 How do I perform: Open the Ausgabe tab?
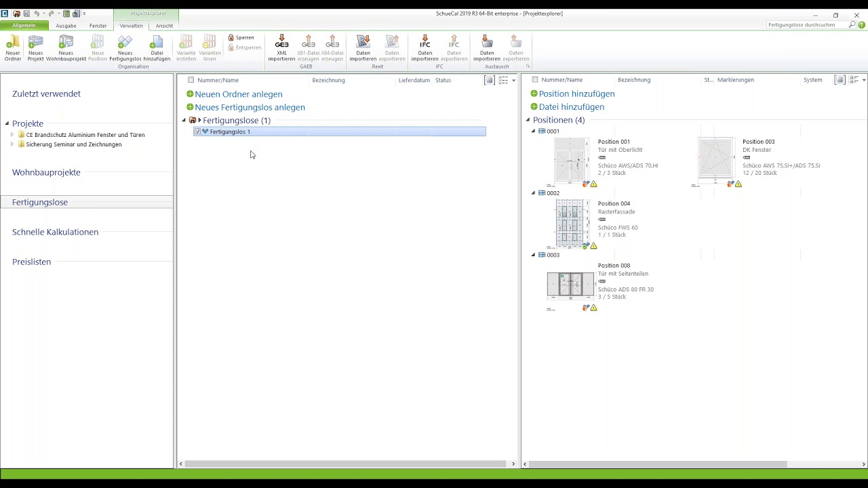[66, 26]
